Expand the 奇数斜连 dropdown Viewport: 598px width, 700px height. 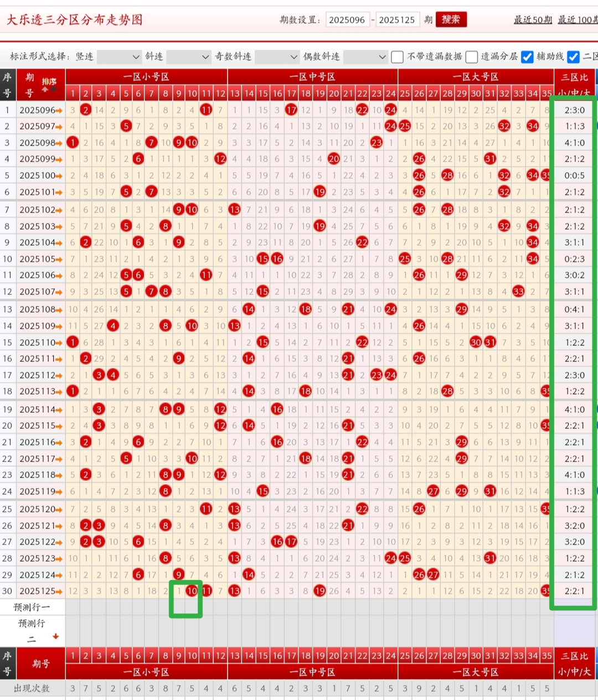[x=276, y=57]
